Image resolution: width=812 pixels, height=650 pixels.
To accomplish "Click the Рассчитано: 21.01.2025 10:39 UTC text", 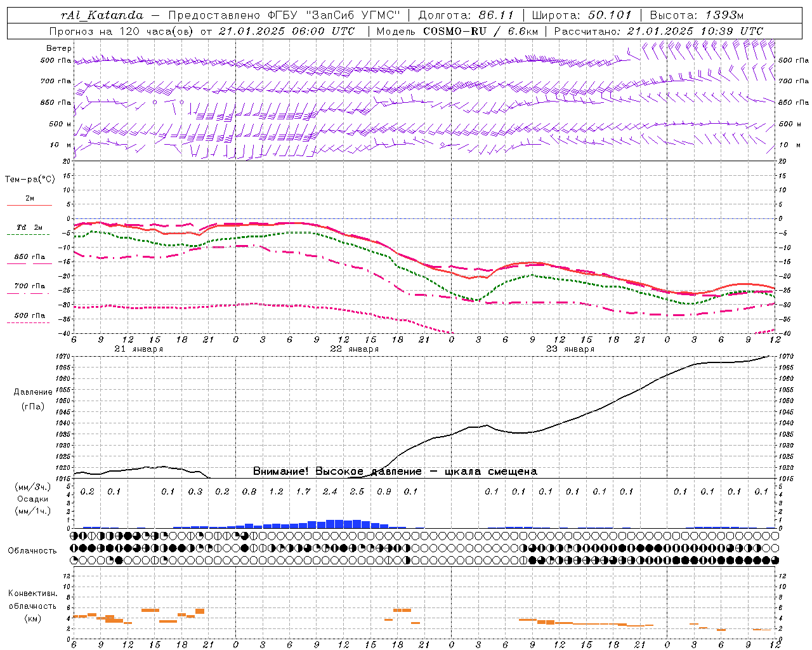I will pyautogui.click(x=658, y=31).
